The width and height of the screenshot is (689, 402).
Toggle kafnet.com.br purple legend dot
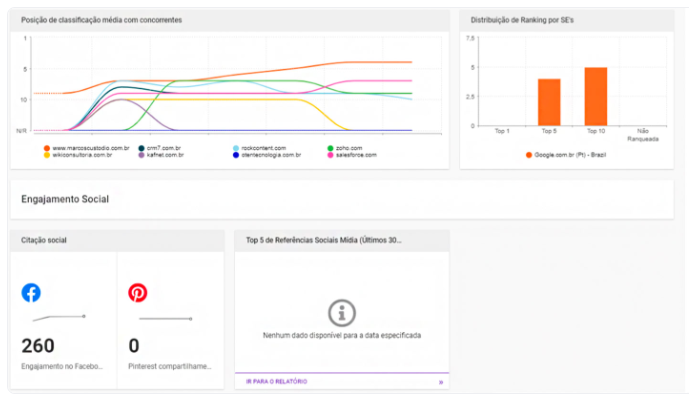(x=141, y=155)
